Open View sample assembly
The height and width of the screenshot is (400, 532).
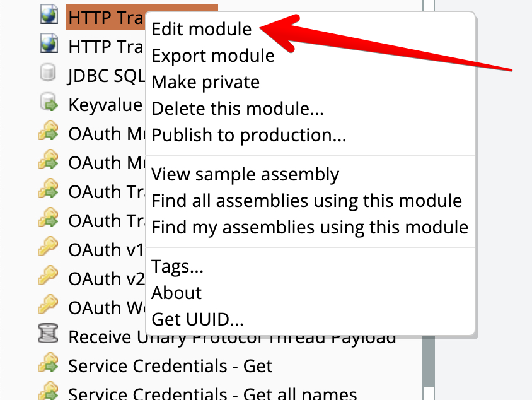245,174
